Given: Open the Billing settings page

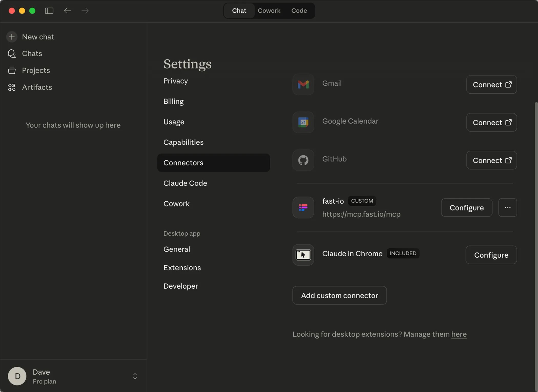Looking at the screenshot, I should point(173,101).
